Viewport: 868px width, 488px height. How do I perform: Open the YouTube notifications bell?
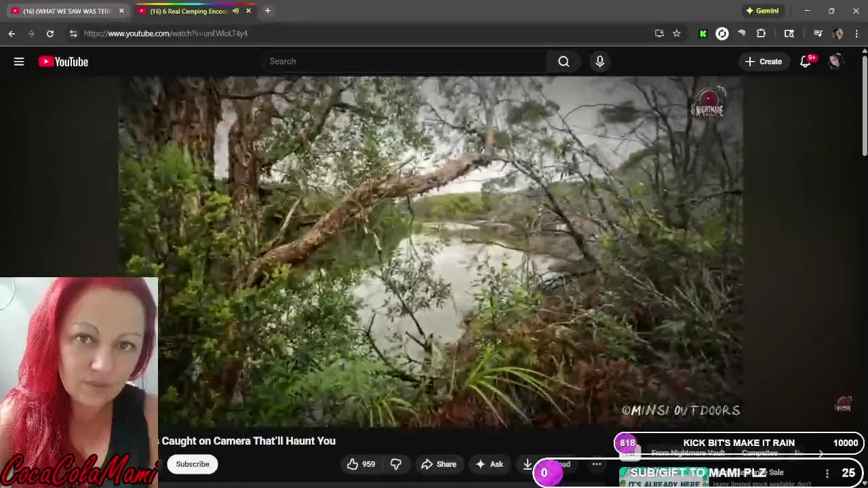click(x=806, y=62)
